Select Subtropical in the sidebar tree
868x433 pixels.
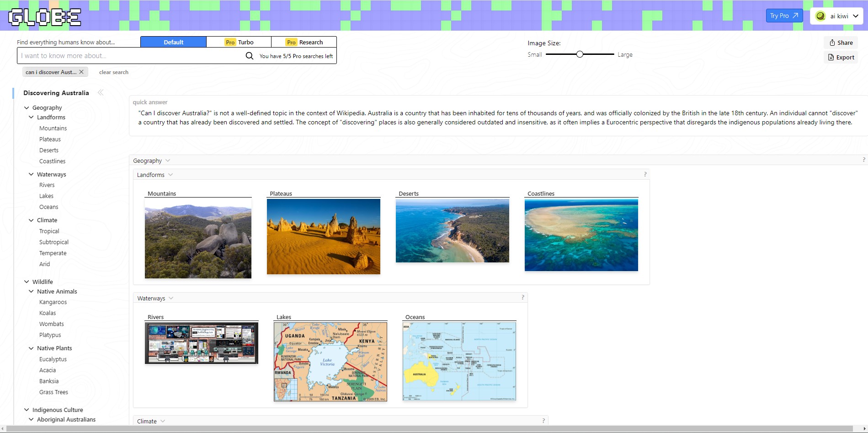pos(54,242)
